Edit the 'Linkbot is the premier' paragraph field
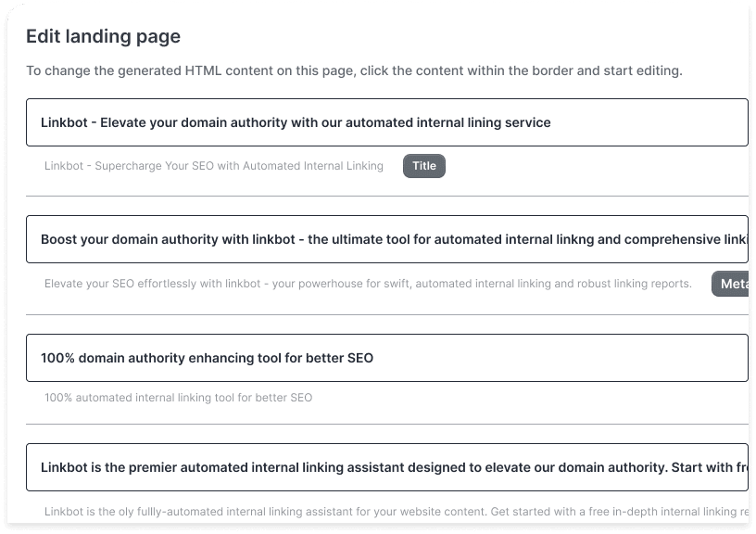Screen dimensions: 756x534 tap(387, 467)
